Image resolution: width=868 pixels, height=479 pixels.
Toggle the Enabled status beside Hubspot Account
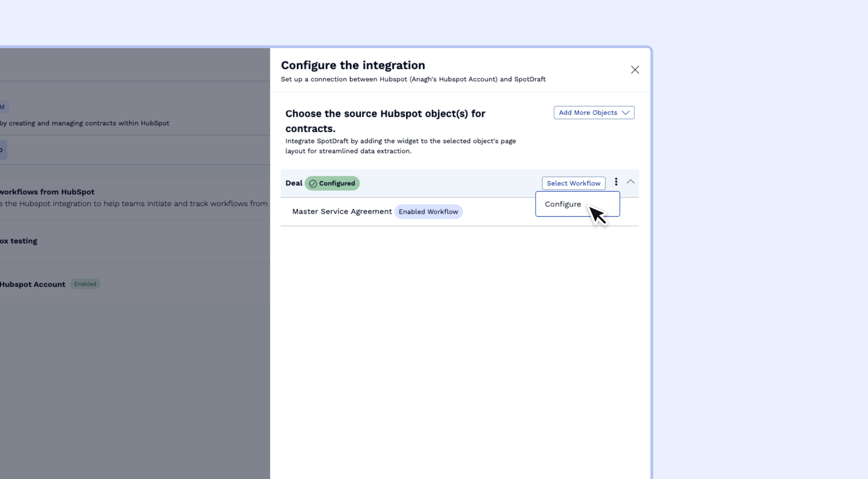pos(85,284)
